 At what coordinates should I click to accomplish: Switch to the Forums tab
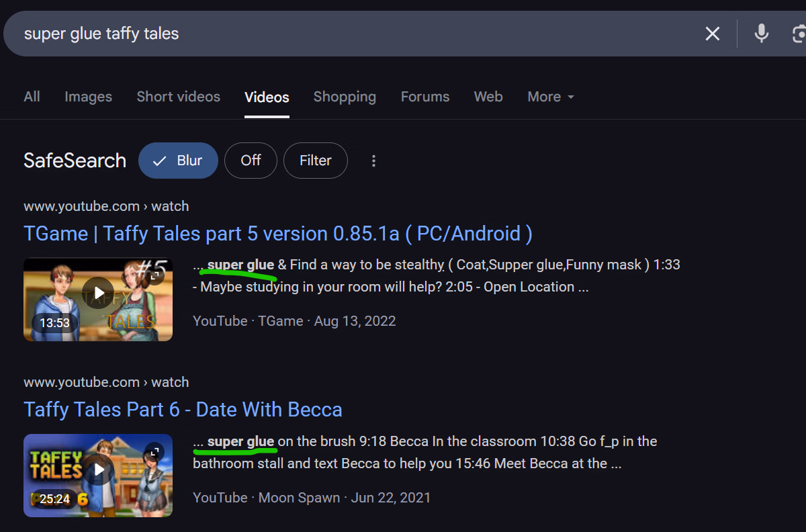tap(425, 97)
